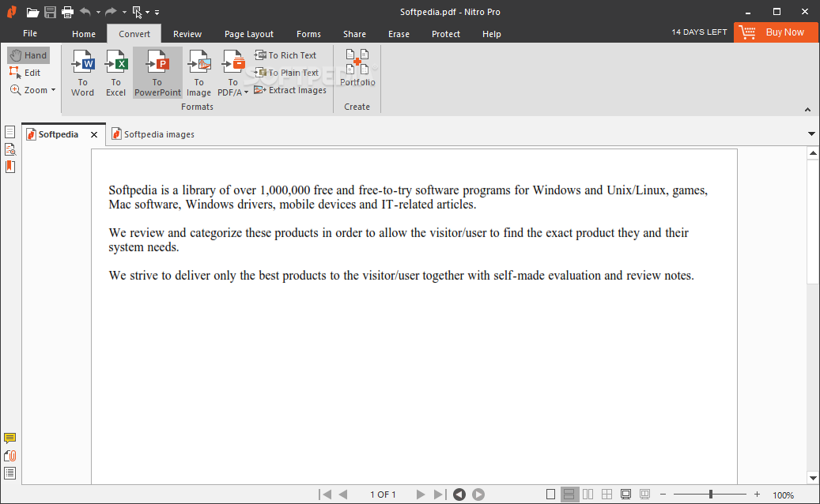Viewport: 820px width, 504px height.
Task: Open the document tabs list dropdown
Action: (811, 134)
